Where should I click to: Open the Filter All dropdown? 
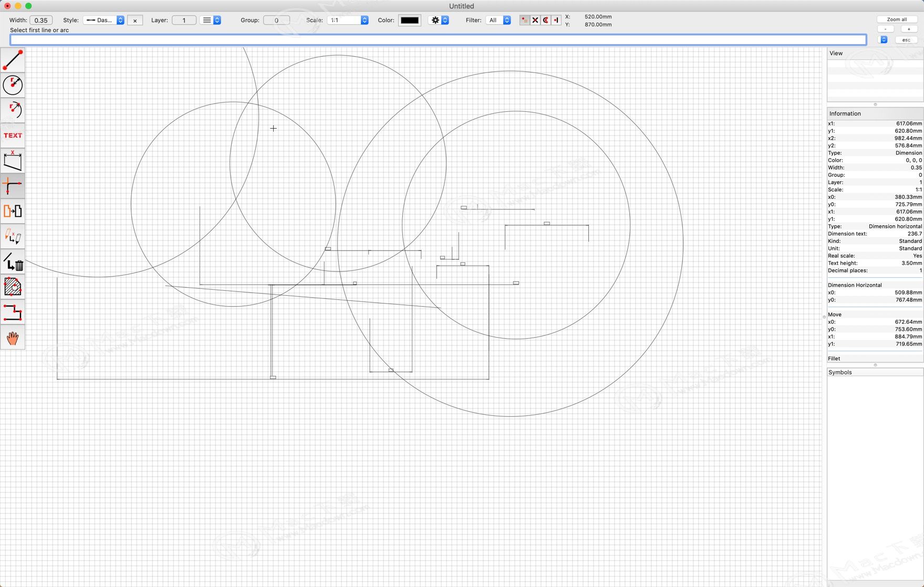click(498, 20)
